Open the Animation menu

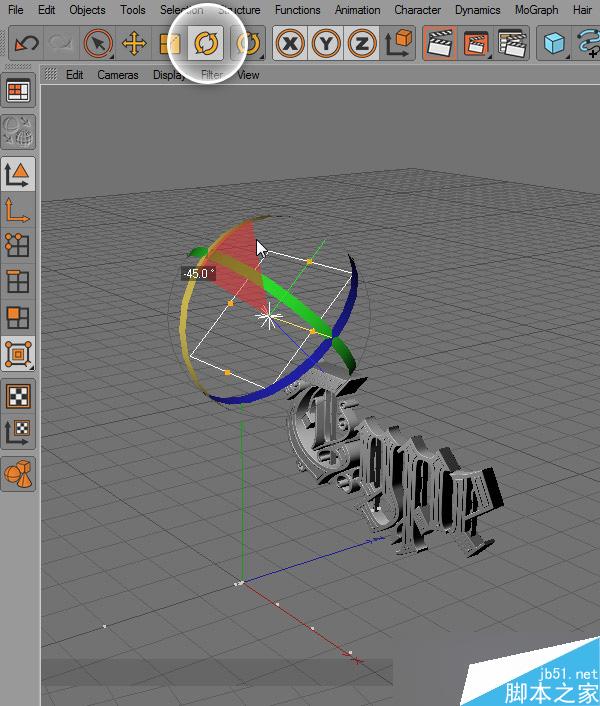[x=357, y=9]
